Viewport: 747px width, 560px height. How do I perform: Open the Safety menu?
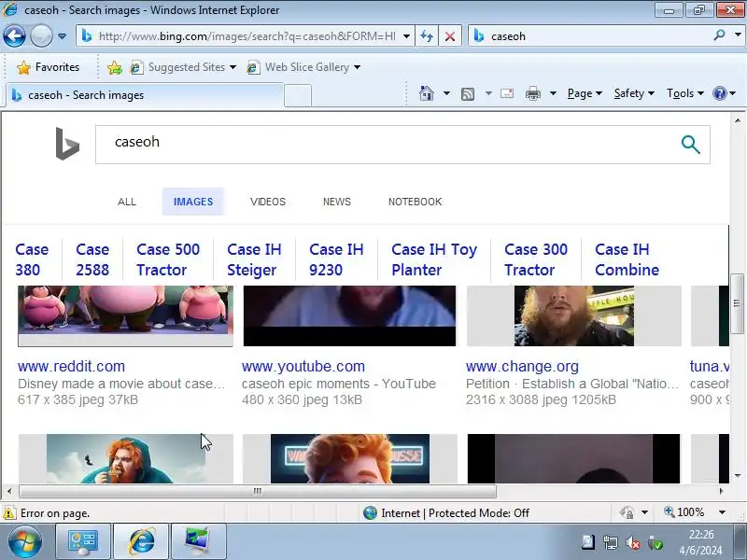[634, 93]
